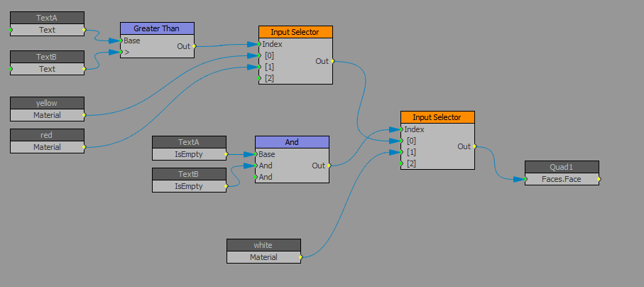Select the yellow material node header
Image resolution: width=644 pixels, height=287 pixels.
(x=48, y=103)
